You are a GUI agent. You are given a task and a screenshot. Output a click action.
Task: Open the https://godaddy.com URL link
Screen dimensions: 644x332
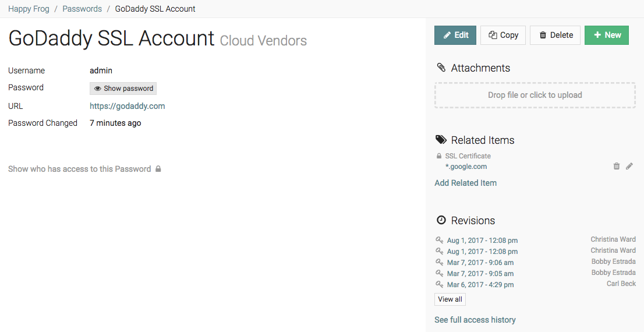pyautogui.click(x=128, y=106)
